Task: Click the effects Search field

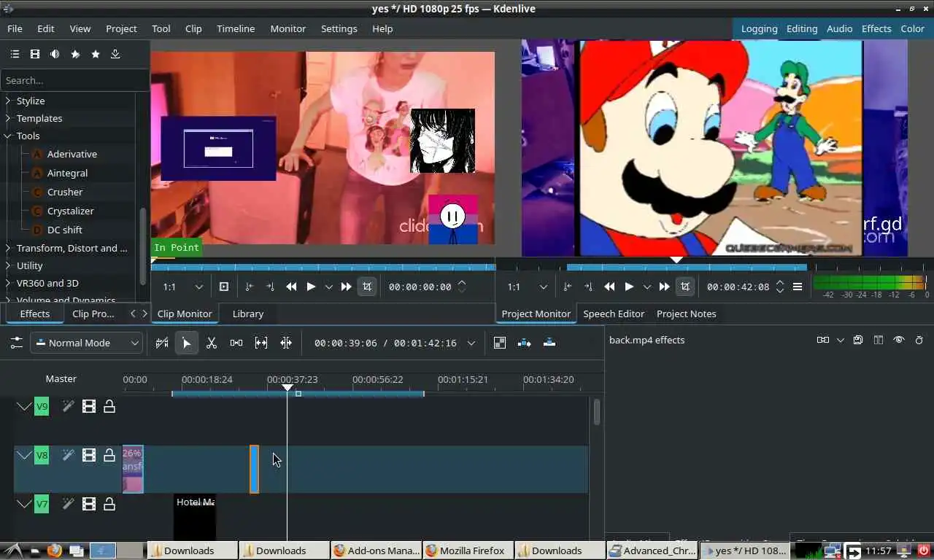Action: pos(74,80)
